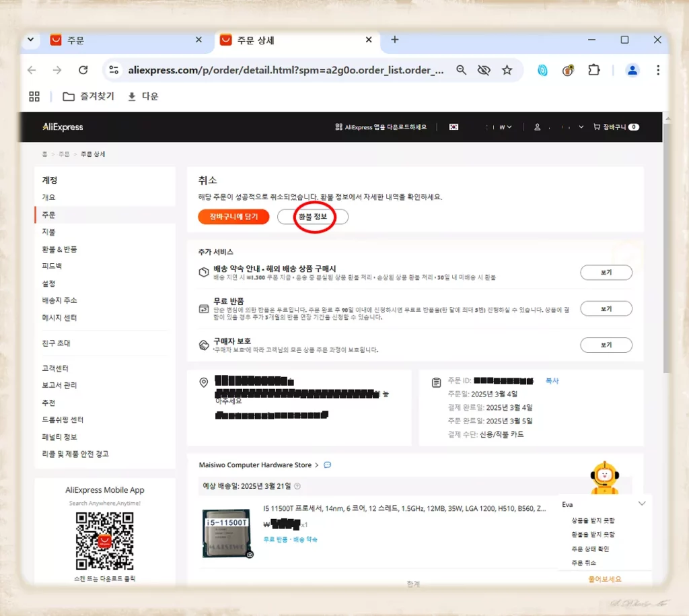
Task: Expand the account dropdown chevron in header
Action: pos(583,127)
